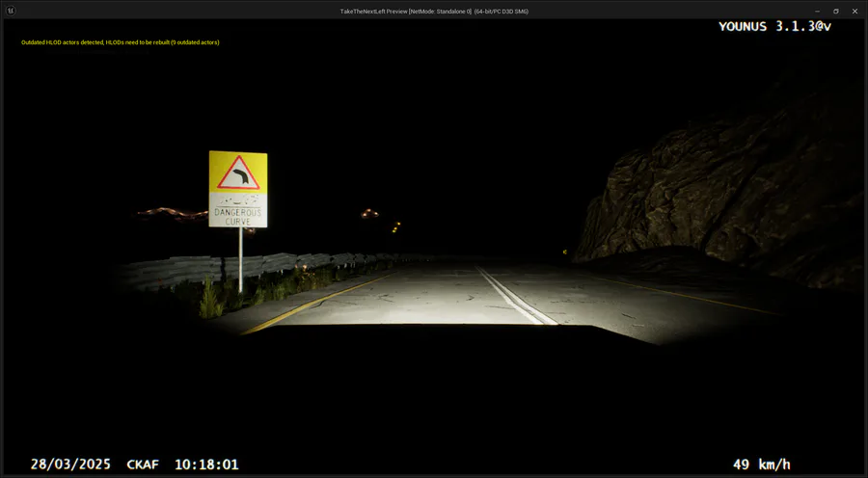Close the TakeTheNextLeft Preview window
Image resolution: width=868 pixels, height=478 pixels.
[x=854, y=11]
